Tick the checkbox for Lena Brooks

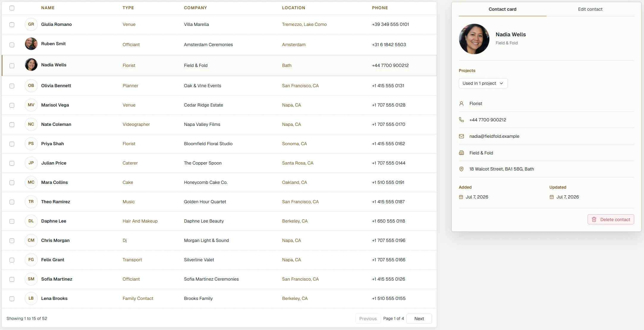(12, 299)
